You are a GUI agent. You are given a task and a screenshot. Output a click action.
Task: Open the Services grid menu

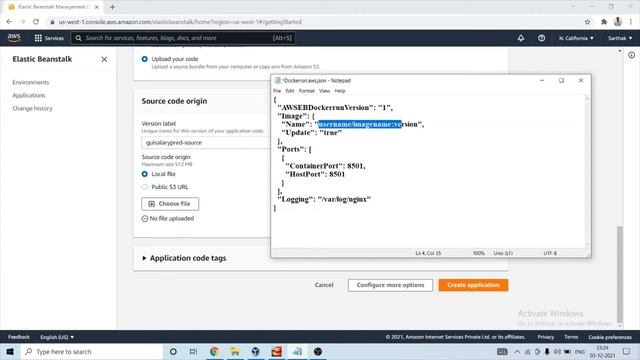[x=49, y=38]
